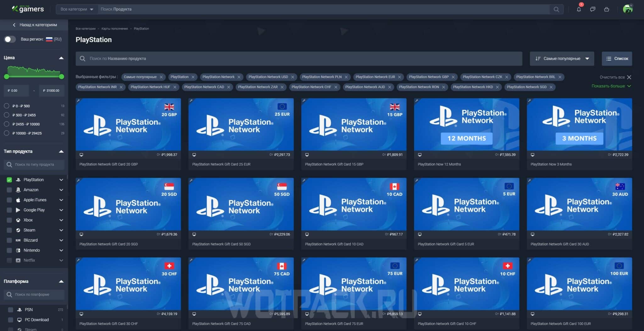Go to Карты пополнения breadcrumb
Viewport: 644px width, 331px height.
point(114,29)
